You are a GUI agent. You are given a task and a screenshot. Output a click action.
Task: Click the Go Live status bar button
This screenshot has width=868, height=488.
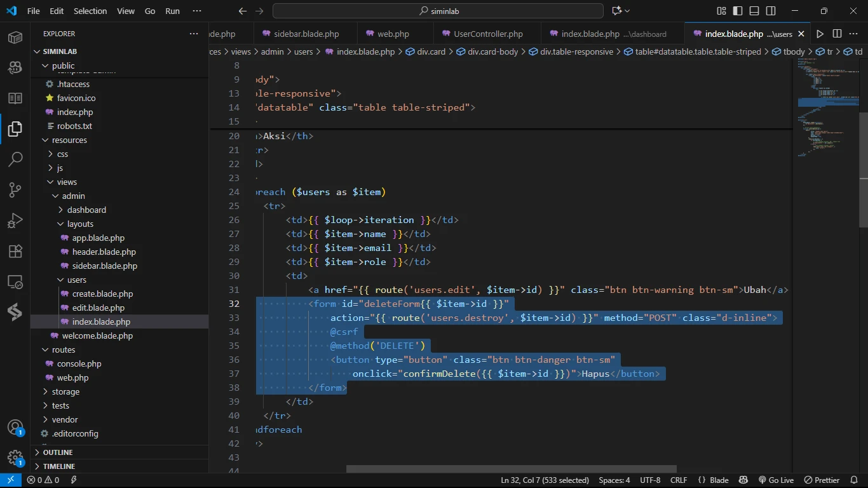pyautogui.click(x=776, y=480)
